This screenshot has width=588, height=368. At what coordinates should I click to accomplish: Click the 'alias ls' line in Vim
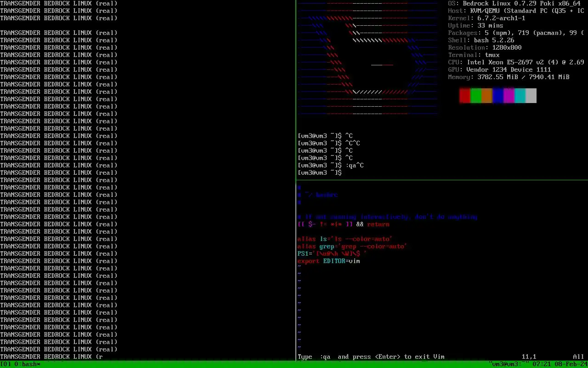coord(345,239)
